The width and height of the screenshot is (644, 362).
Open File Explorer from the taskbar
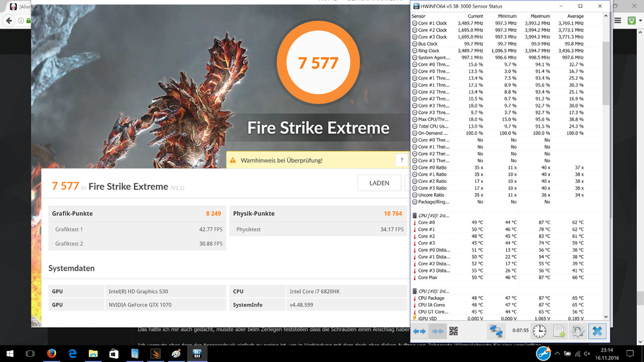pyautogui.click(x=93, y=354)
